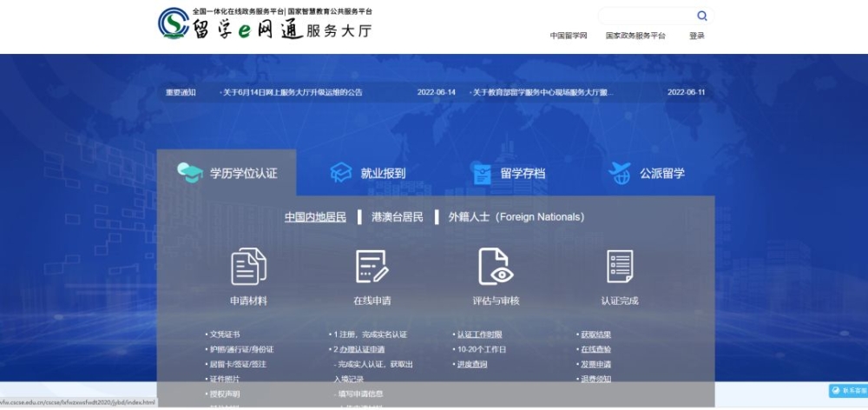Click the graduation cap icon beside 就业报到
Viewport: 868px width, 410px height.
pos(341,173)
